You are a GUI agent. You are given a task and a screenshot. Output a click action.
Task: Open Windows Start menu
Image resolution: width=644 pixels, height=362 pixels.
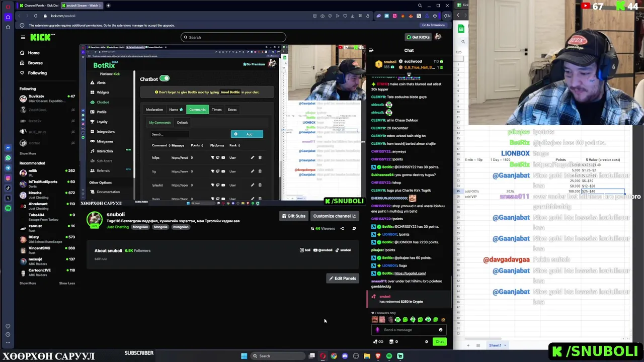pyautogui.click(x=244, y=356)
